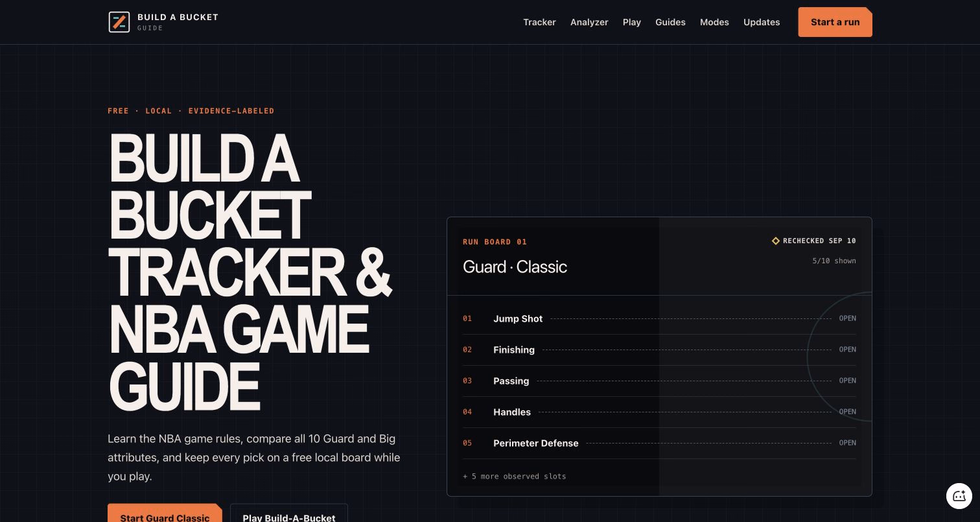Open the Guides nav item

point(670,22)
